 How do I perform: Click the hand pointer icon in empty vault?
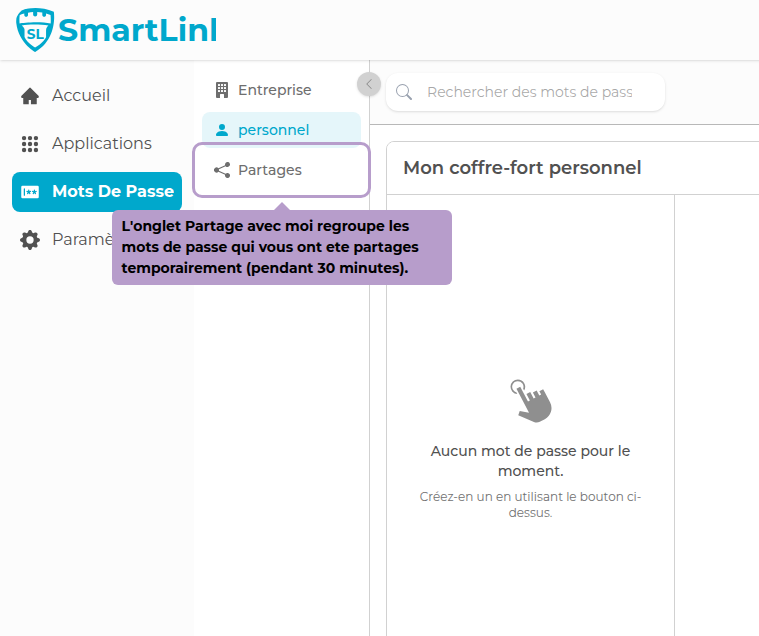530,400
